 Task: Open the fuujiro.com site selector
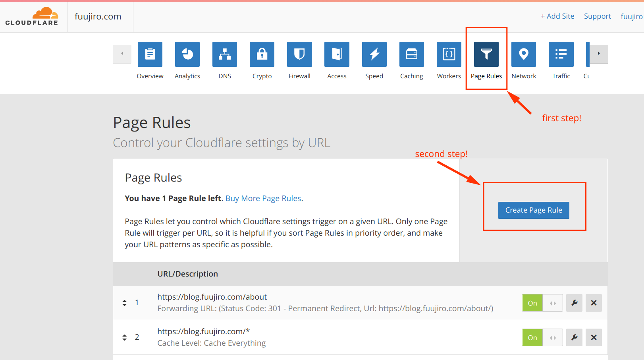pyautogui.click(x=98, y=16)
